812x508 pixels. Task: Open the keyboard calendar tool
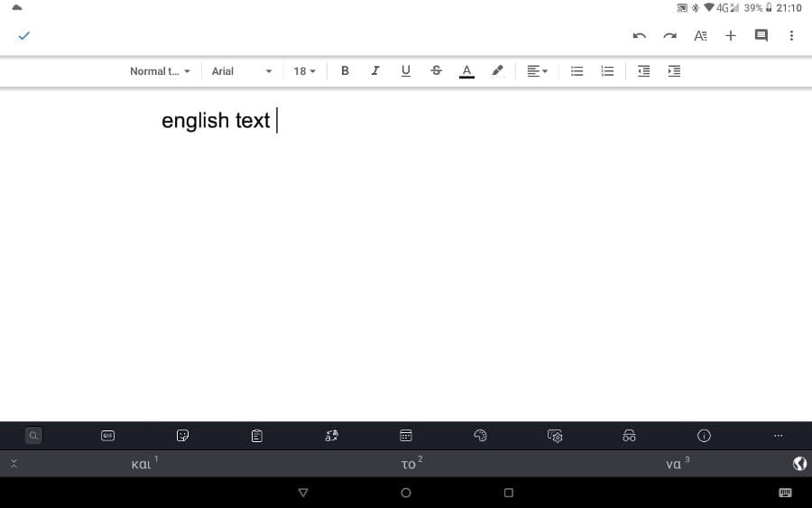(406, 436)
